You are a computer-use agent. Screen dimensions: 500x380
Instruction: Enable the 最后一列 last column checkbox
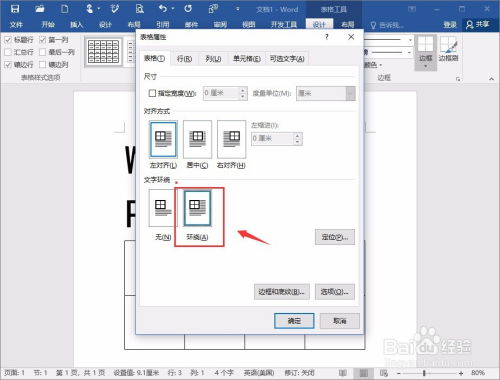tap(43, 52)
